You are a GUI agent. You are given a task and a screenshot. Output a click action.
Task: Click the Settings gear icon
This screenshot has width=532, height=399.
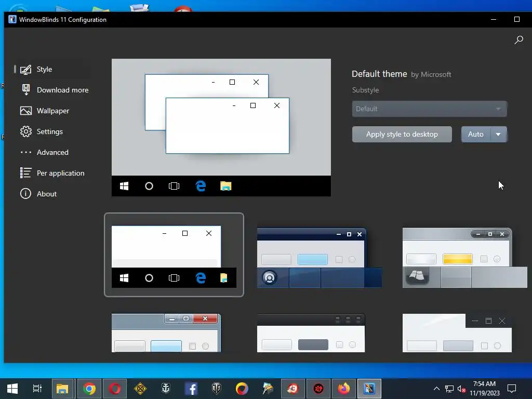26,131
